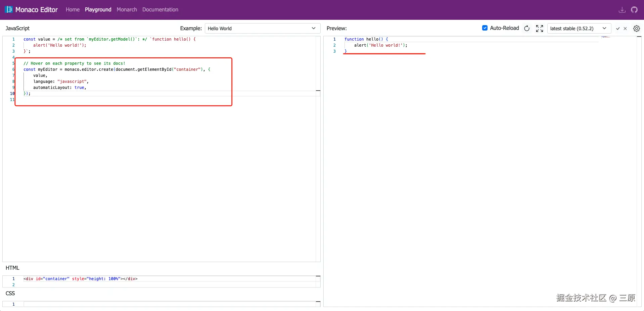Click line number 2 in the HTML editor
This screenshot has height=311, width=644.
click(x=13, y=285)
